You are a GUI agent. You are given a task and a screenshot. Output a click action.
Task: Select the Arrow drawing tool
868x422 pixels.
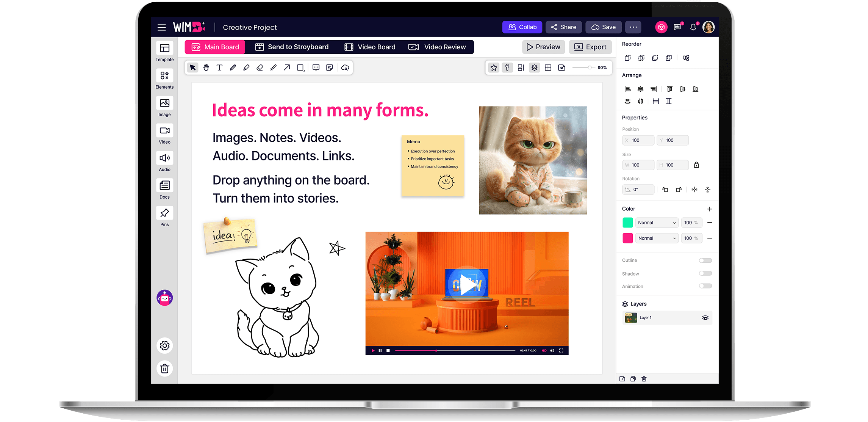[x=287, y=67]
